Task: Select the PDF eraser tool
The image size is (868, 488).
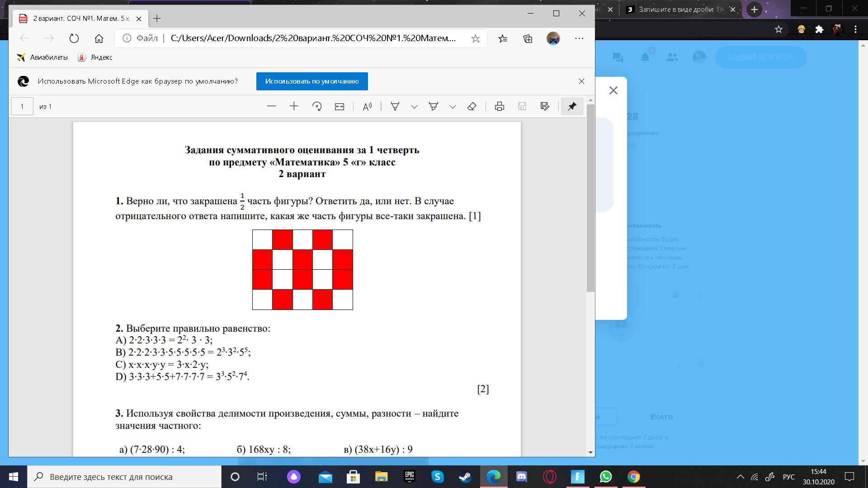Action: 472,107
